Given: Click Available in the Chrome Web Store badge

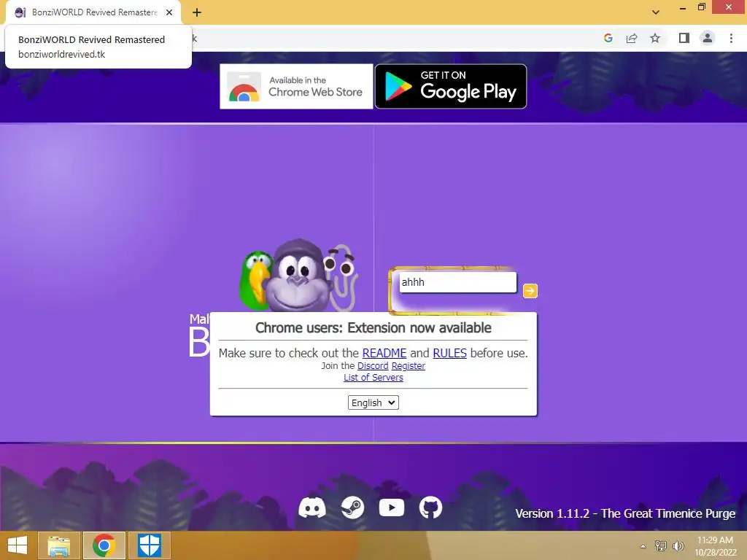Looking at the screenshot, I should tap(296, 87).
